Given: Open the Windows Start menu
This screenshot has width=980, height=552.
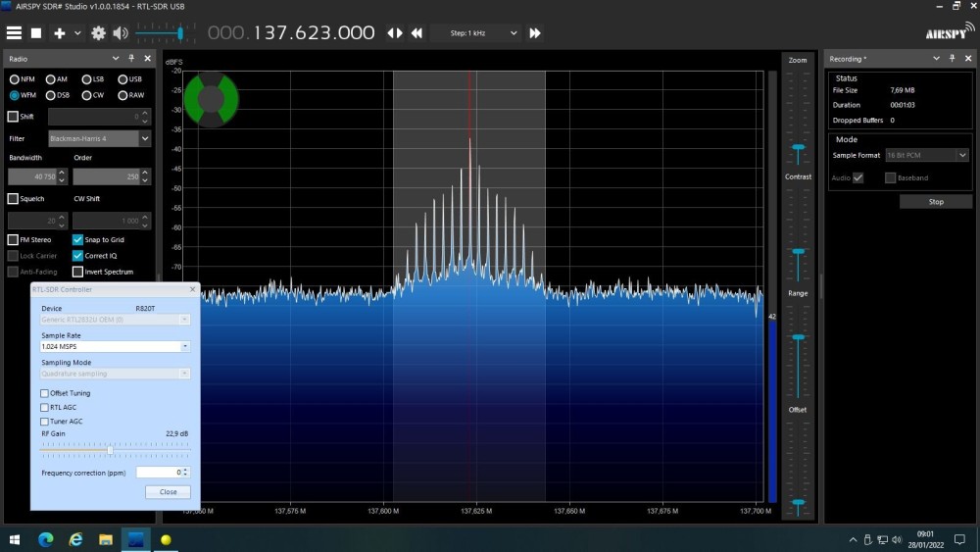Looking at the screenshot, I should pos(15,539).
